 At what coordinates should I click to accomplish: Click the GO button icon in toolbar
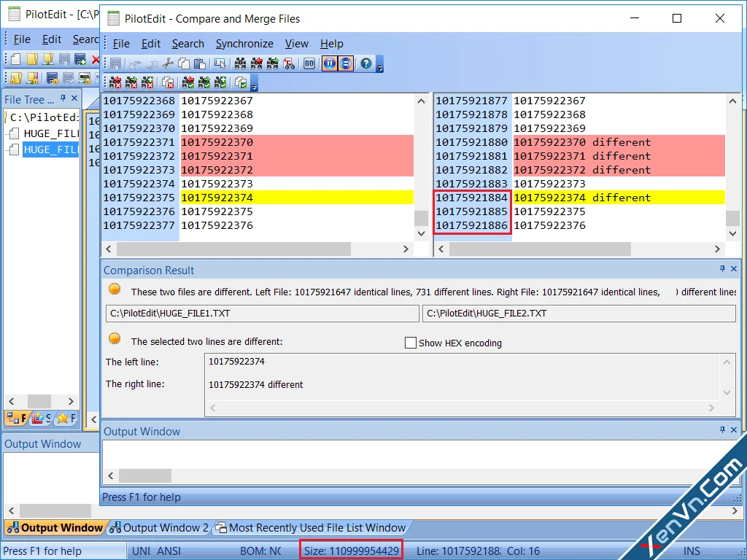tap(309, 63)
